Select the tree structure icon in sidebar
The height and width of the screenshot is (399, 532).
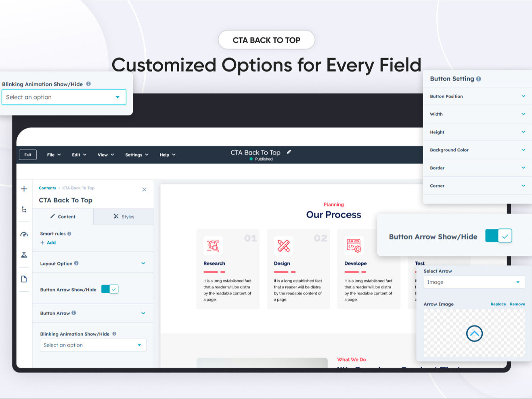pyautogui.click(x=24, y=210)
